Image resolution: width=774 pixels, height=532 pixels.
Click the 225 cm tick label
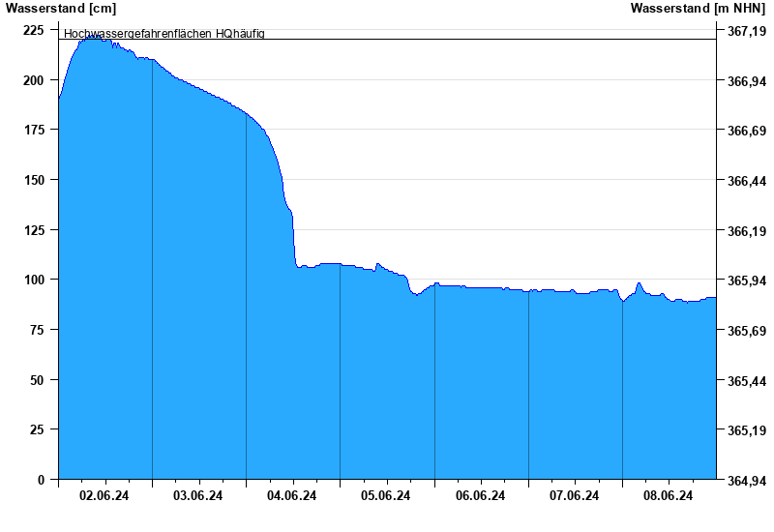(34, 31)
